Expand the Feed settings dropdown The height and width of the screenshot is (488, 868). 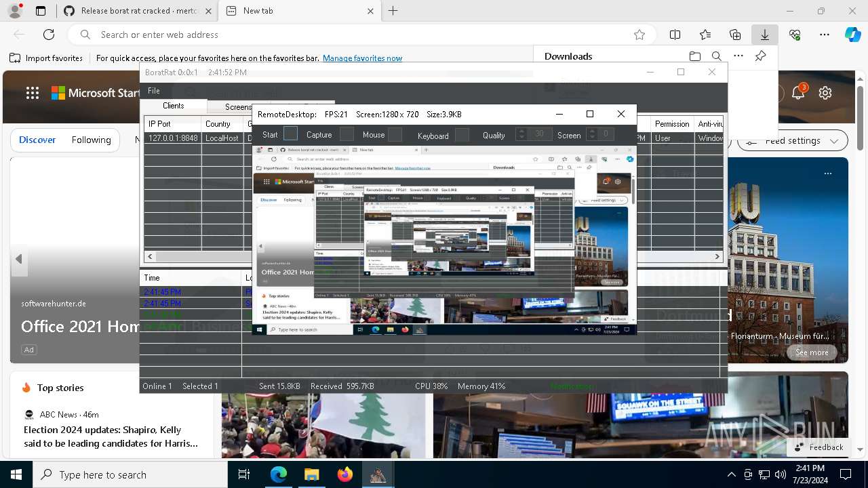click(792, 140)
